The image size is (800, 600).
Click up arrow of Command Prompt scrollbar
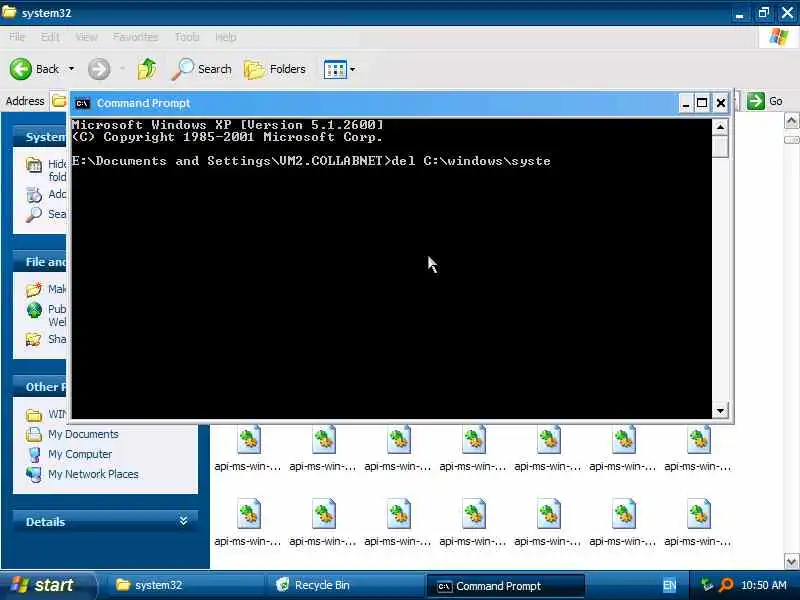pyautogui.click(x=720, y=127)
